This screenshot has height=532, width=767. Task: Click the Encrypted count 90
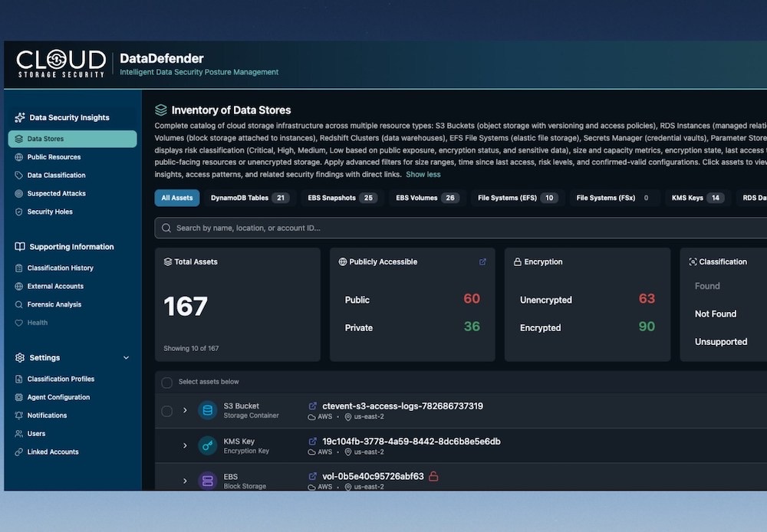point(647,326)
